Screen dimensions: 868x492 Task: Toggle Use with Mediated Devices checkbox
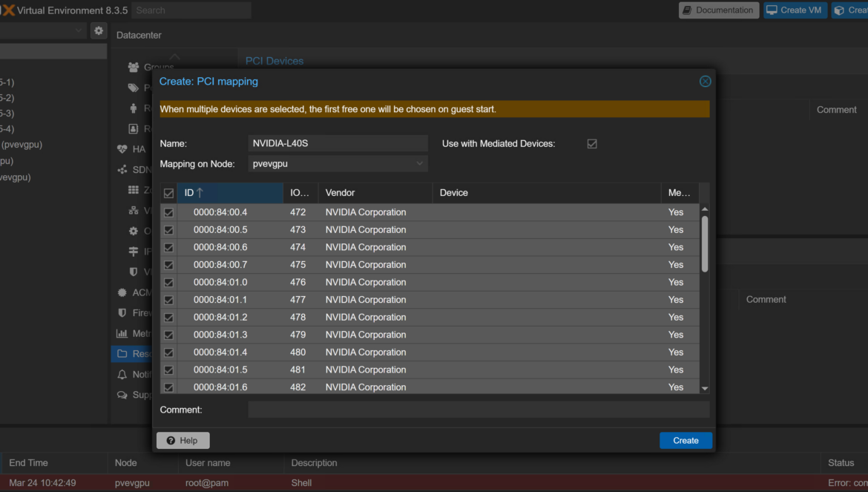pyautogui.click(x=592, y=144)
